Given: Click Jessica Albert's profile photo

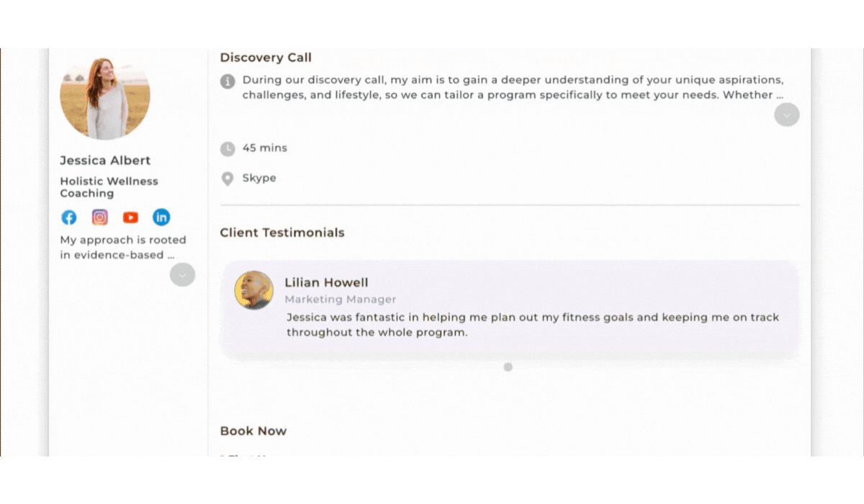Looking at the screenshot, I should click(105, 97).
